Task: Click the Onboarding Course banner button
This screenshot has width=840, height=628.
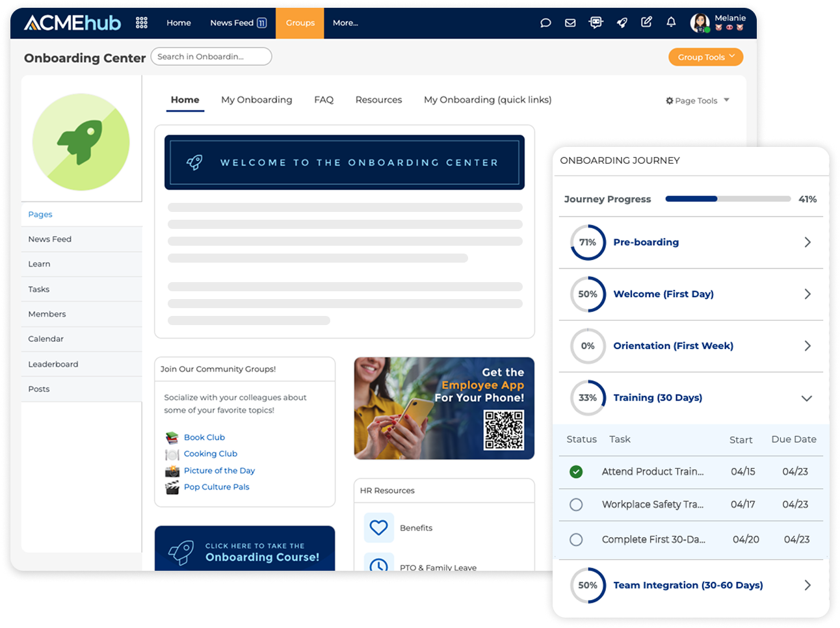Action: pos(245,549)
